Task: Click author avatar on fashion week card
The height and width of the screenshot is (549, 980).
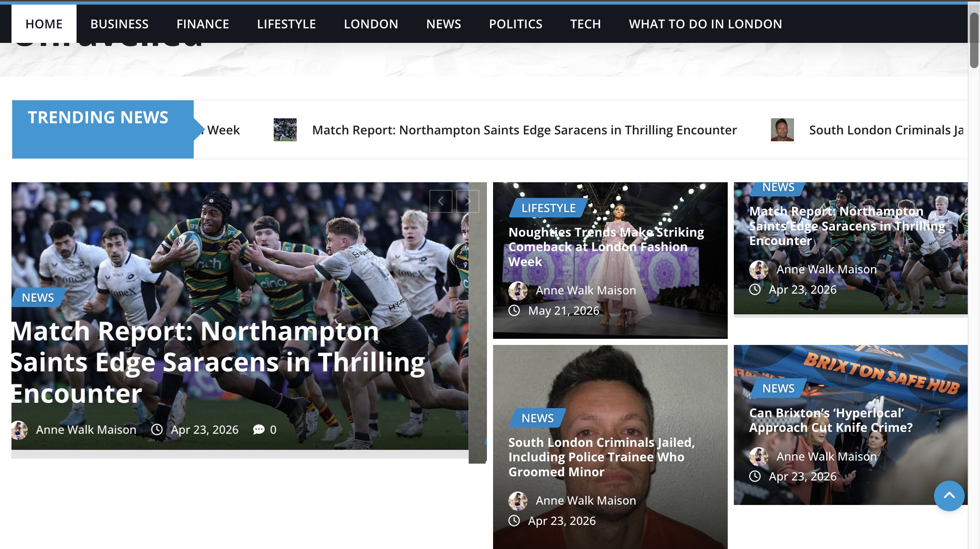Action: [x=518, y=291]
